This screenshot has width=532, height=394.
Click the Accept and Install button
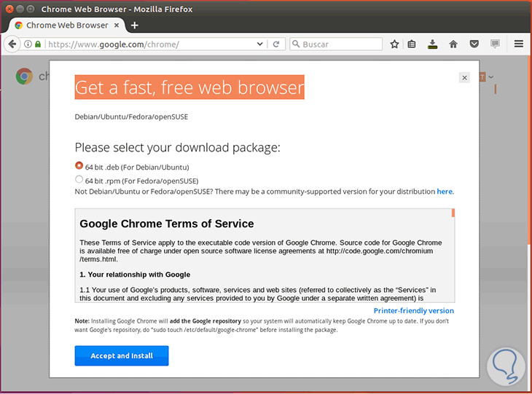click(x=122, y=355)
